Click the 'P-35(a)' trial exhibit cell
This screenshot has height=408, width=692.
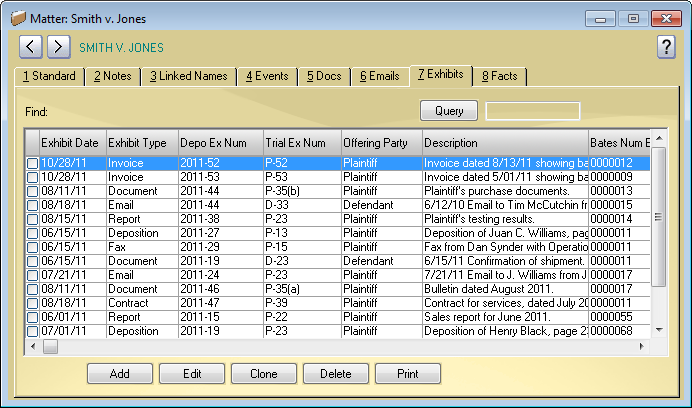(302, 289)
